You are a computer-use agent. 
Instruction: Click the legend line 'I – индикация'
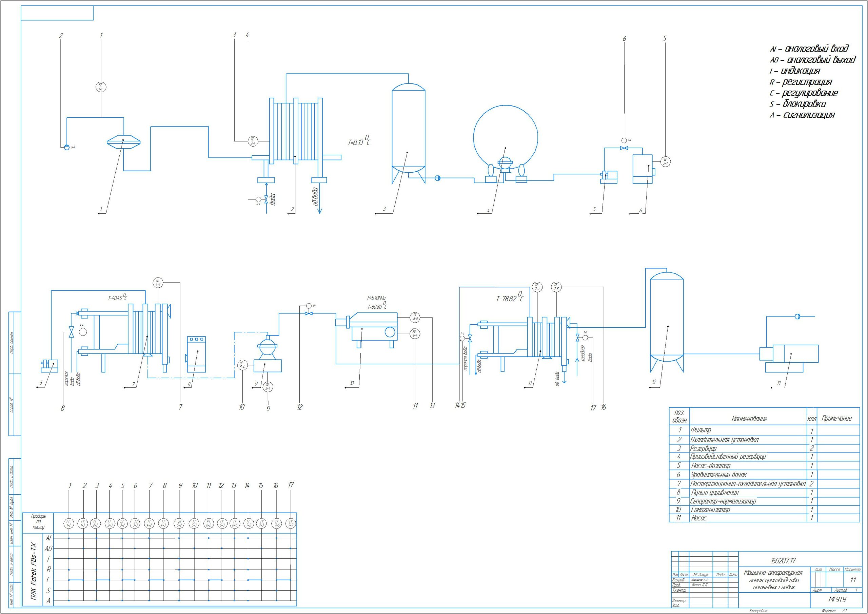[x=795, y=71]
